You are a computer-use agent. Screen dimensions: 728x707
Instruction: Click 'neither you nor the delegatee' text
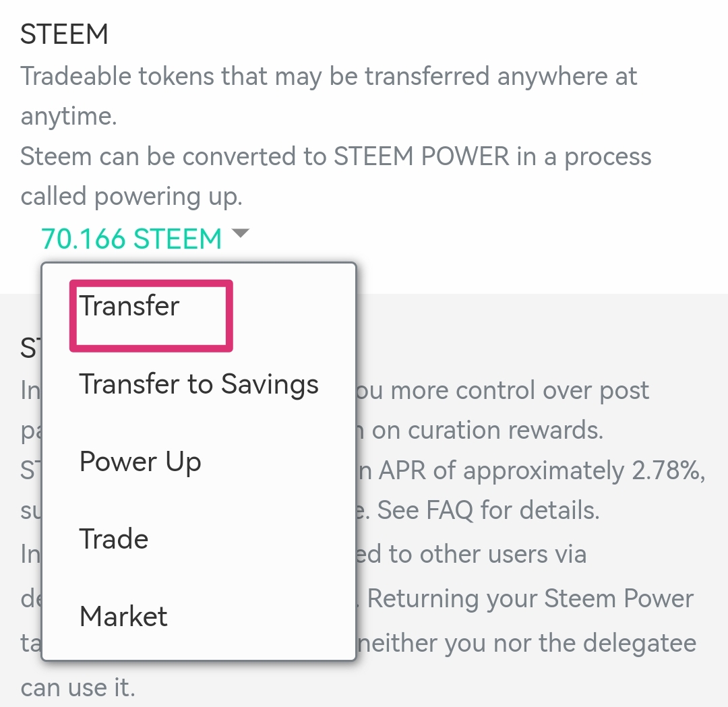(527, 643)
